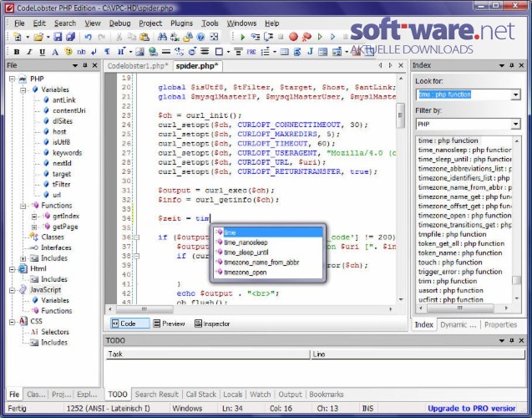Insert a paragraph with the pilcrow icon
This screenshot has width=532, height=418.
(107, 52)
